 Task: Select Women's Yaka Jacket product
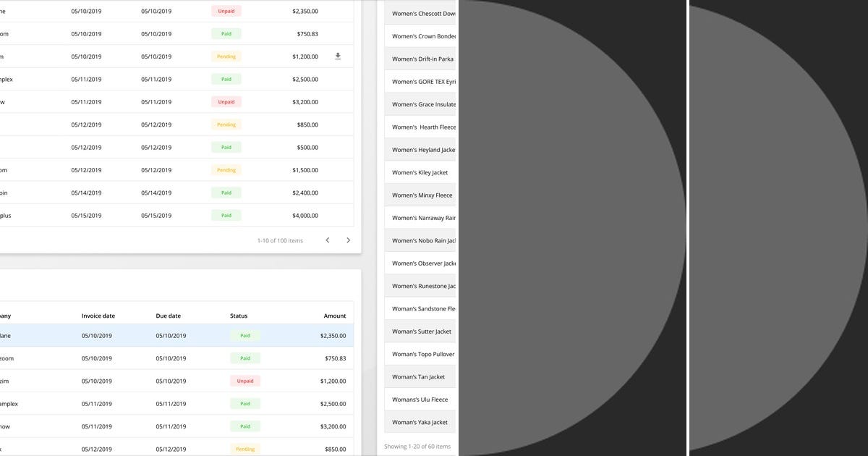(420, 422)
